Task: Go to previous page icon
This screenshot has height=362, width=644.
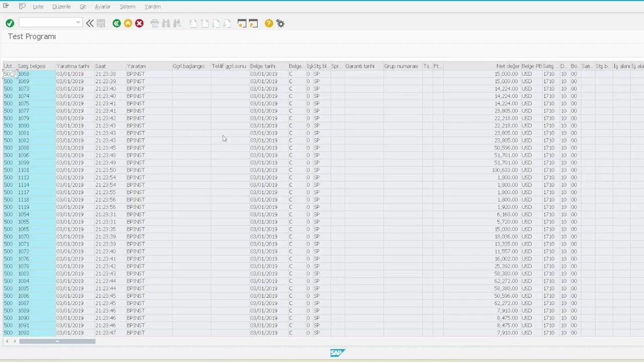Action: pos(205,23)
